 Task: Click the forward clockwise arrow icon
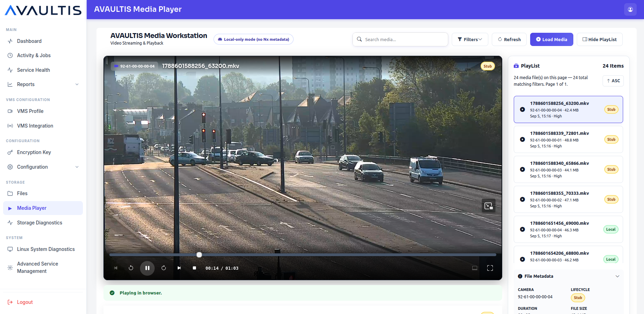click(164, 268)
